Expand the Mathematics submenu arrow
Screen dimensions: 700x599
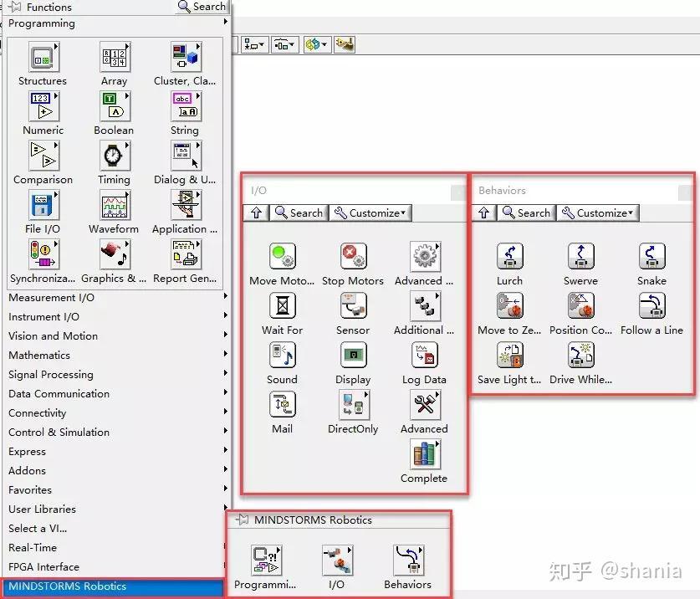click(x=224, y=355)
